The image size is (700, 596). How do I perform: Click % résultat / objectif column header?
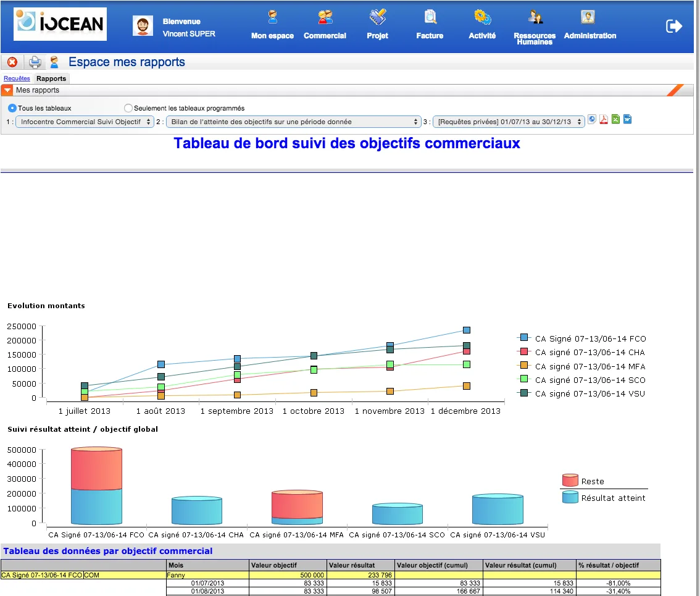(619, 565)
